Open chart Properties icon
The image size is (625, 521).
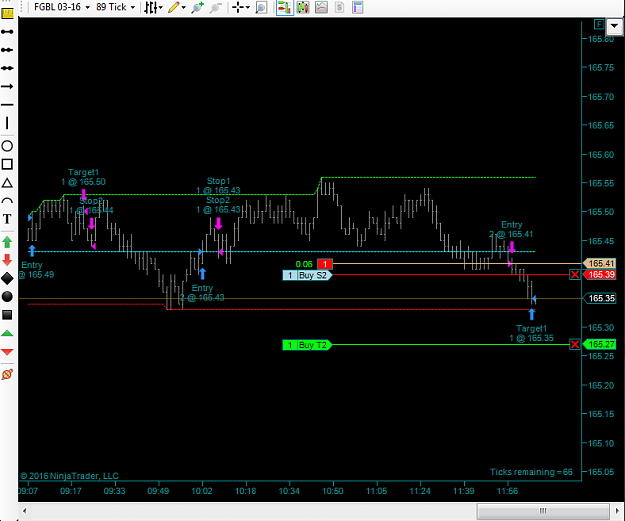(x=358, y=7)
